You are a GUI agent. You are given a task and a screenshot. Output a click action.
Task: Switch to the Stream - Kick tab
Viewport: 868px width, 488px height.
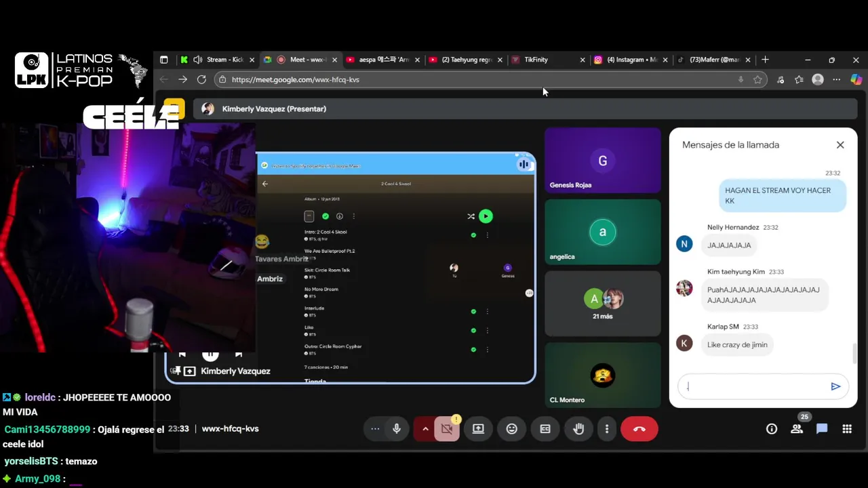[218, 60]
